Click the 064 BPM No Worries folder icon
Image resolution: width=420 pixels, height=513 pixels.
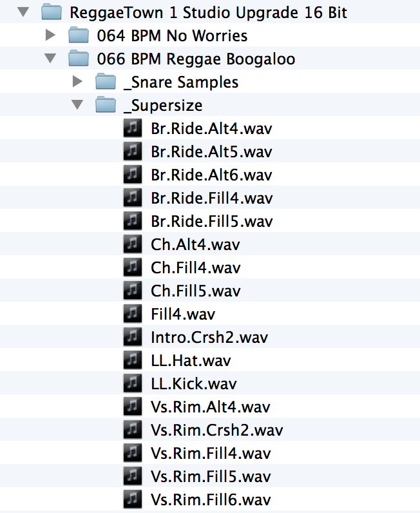(x=78, y=35)
